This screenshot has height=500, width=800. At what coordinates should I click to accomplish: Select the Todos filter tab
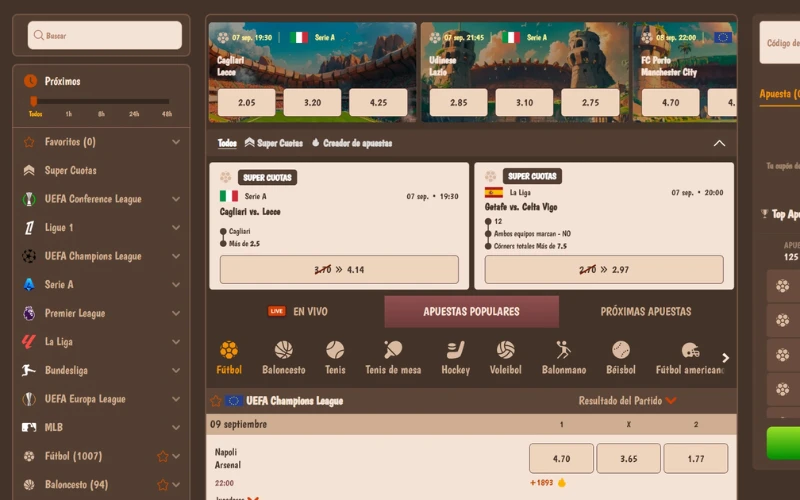point(227,143)
